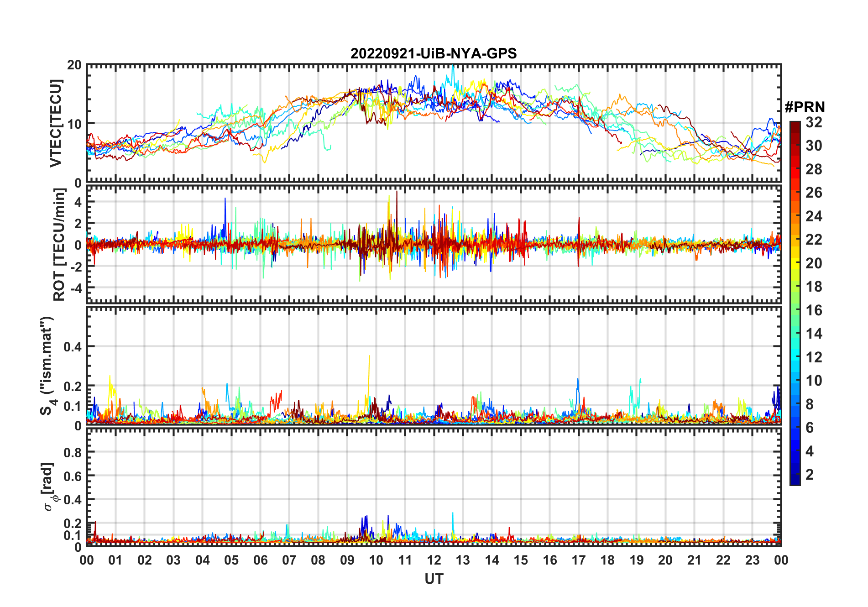Click colorbar tick label 14
The width and height of the screenshot is (868, 607).
pos(814,334)
